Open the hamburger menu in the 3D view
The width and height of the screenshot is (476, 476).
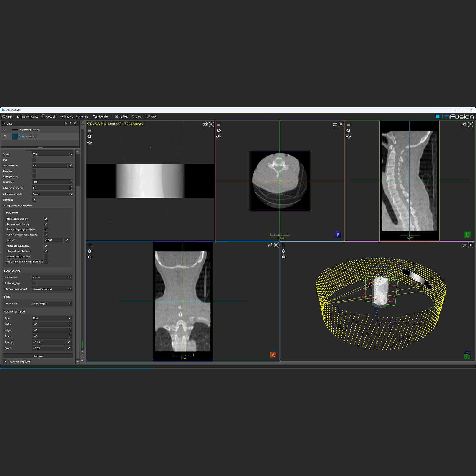(x=284, y=245)
